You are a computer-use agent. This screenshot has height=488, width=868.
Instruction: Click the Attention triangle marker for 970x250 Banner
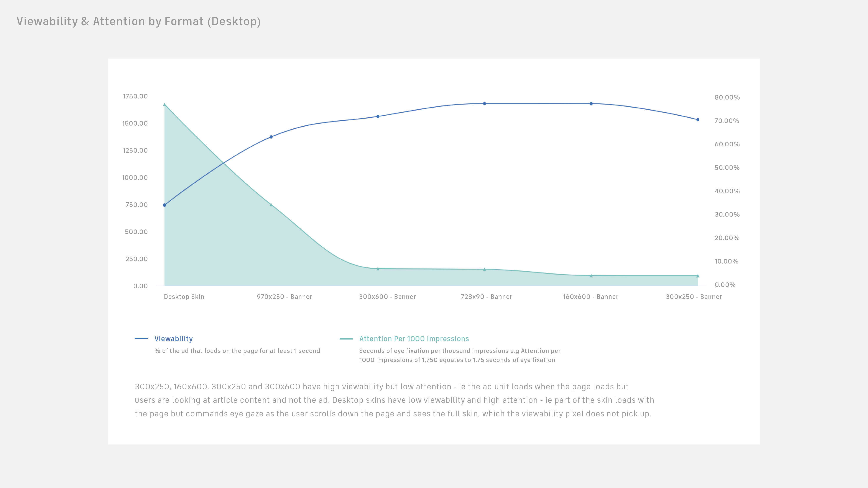tap(271, 205)
